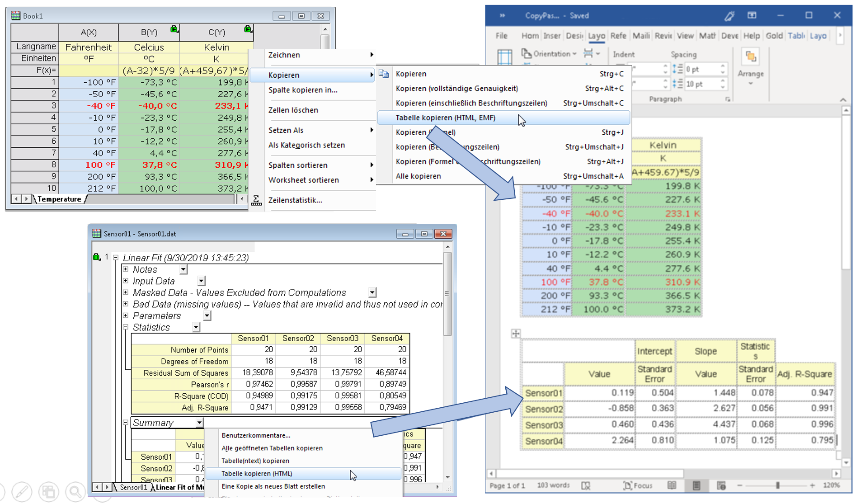This screenshot has width=856, height=504.
Task: Select the A(X) column header in Book1
Action: (x=89, y=33)
